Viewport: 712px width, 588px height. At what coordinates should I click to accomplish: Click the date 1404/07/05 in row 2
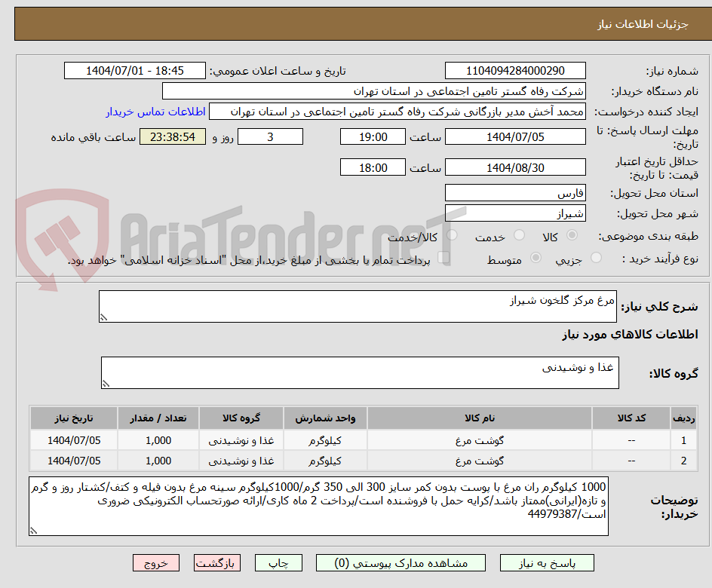[74, 461]
